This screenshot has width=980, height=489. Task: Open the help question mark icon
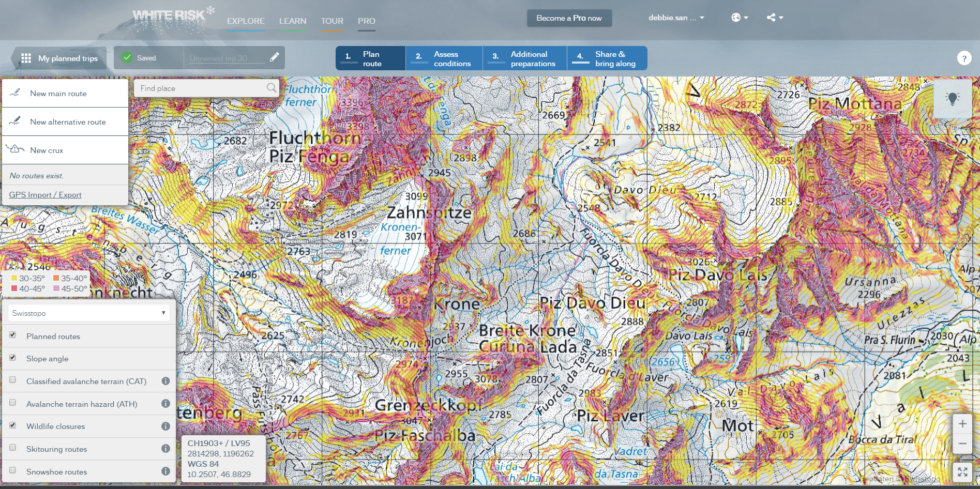pyautogui.click(x=964, y=58)
